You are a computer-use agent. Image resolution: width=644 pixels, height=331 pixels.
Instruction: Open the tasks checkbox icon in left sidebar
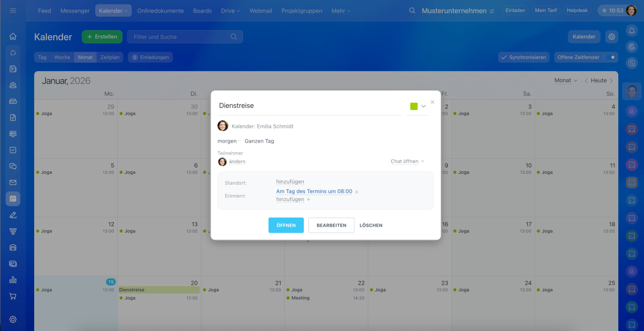coord(13,150)
